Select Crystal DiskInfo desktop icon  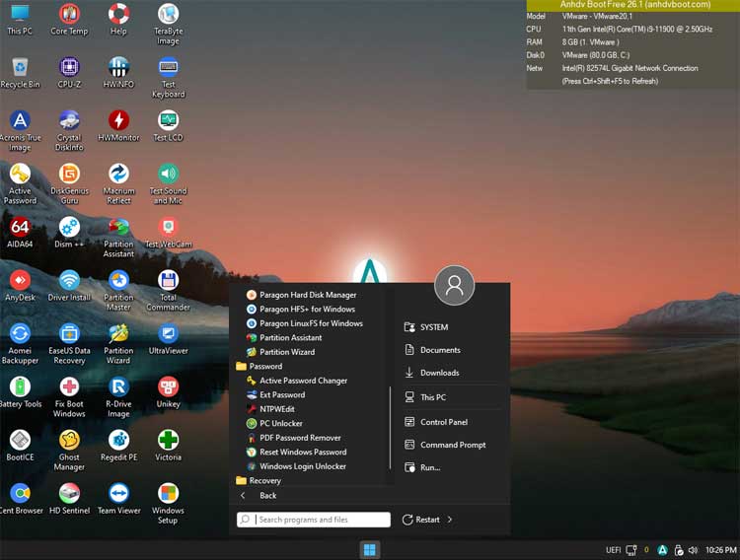69,131
